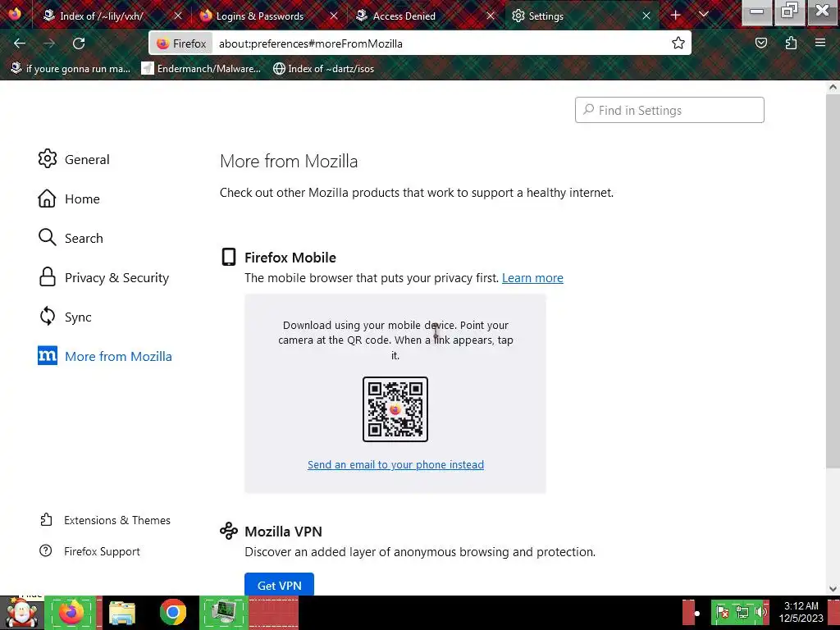
Task: Click the volume speaker tray icon
Action: tap(760, 612)
